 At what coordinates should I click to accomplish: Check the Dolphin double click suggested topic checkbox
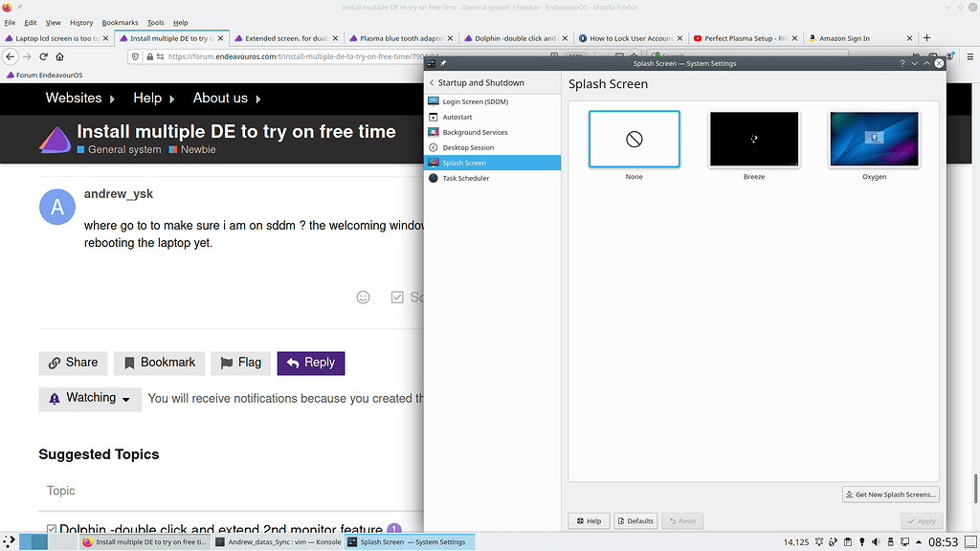click(x=52, y=529)
